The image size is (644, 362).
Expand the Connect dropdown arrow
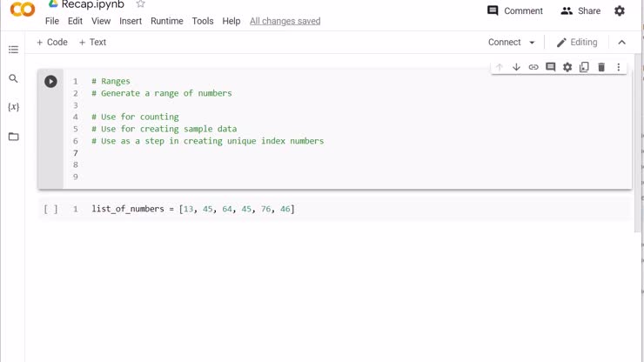click(532, 43)
